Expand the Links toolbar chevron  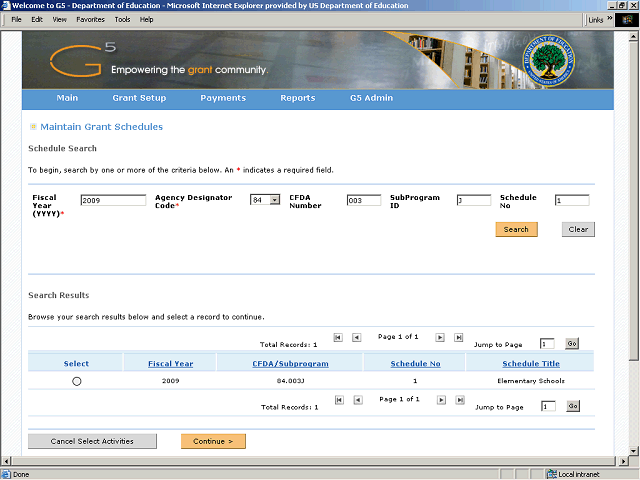pos(610,18)
